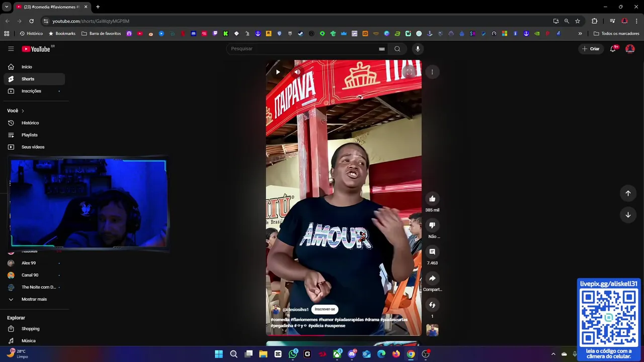
Task: Like the Short with thumbs up
Action: tap(432, 199)
